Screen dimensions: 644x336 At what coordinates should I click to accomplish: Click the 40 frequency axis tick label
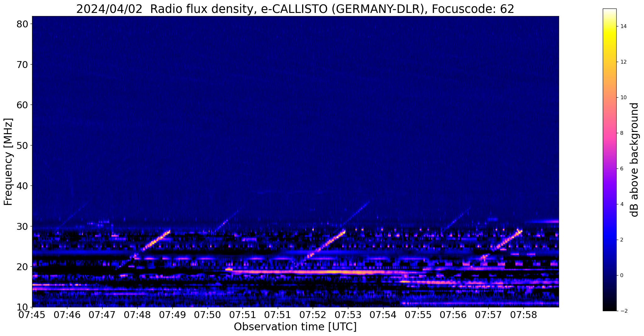point(22,186)
